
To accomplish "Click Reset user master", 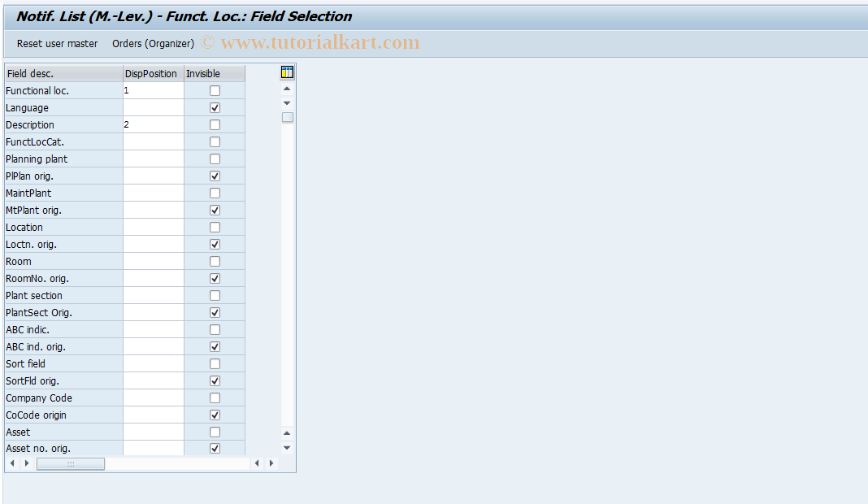I will click(57, 43).
